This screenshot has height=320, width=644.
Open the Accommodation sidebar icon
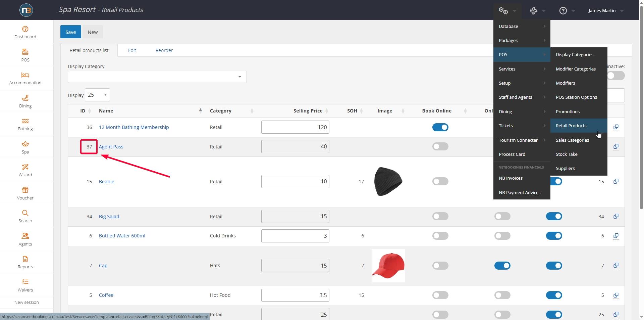(x=25, y=78)
